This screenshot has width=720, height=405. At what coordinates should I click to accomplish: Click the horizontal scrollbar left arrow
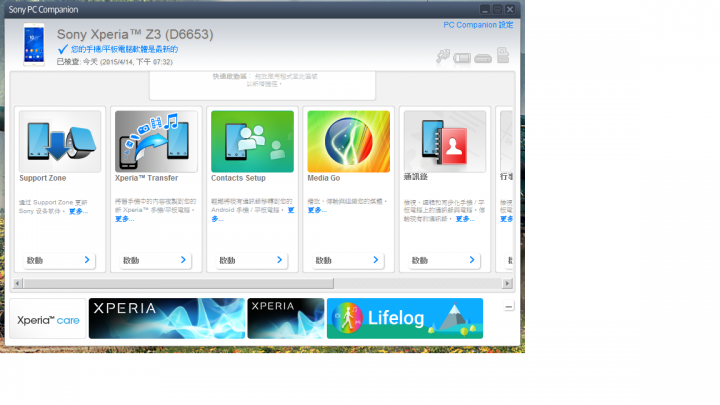coord(17,283)
